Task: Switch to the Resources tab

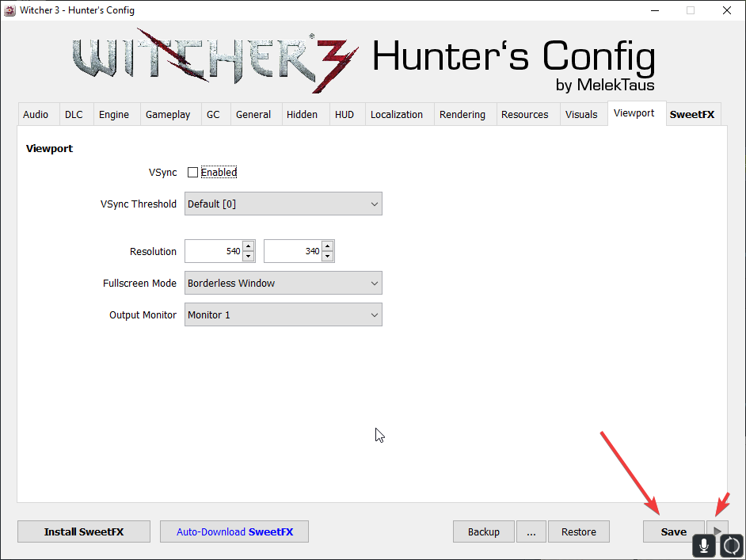Action: click(527, 114)
